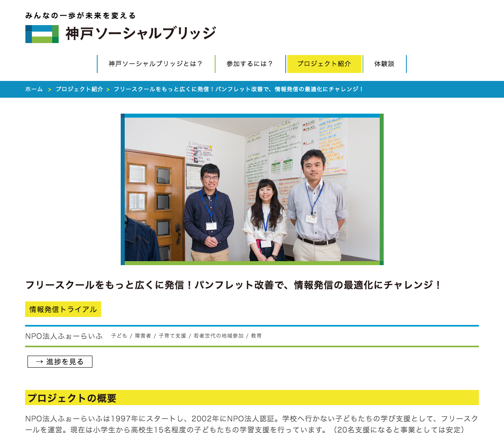Click the Kobe Social Bridge logo icon
Viewport: 504px width, 433px height.
click(42, 34)
